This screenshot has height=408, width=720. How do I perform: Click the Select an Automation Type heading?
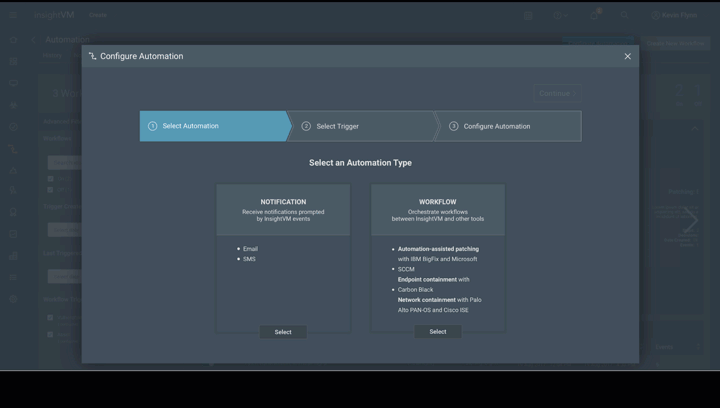[x=360, y=162]
